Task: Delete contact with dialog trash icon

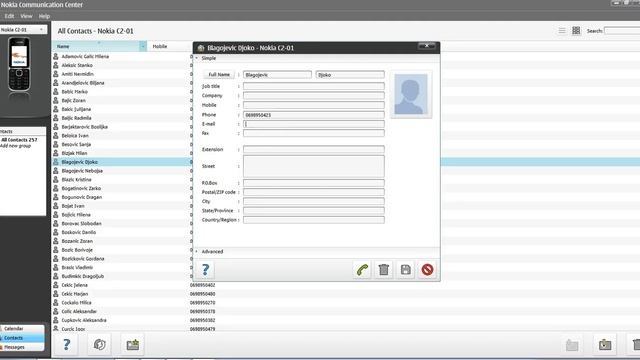Action: point(384,270)
